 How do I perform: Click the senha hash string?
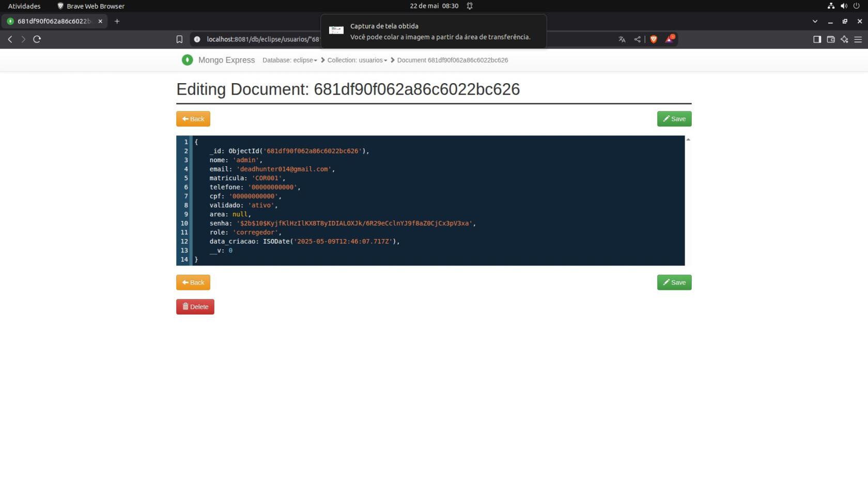click(x=354, y=223)
